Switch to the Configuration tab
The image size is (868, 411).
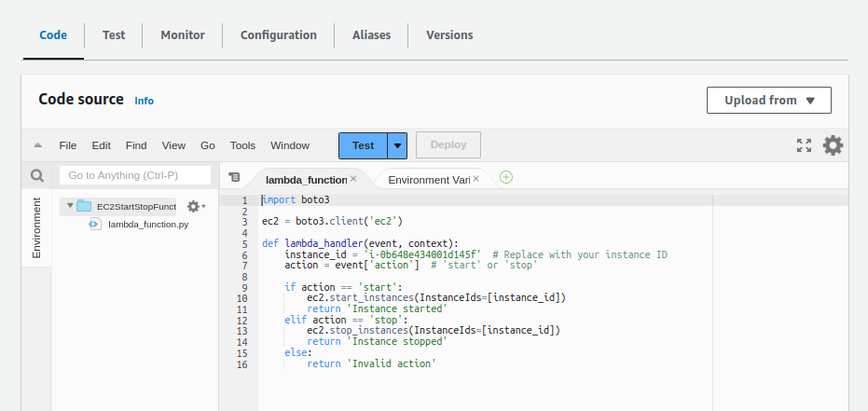coord(278,35)
